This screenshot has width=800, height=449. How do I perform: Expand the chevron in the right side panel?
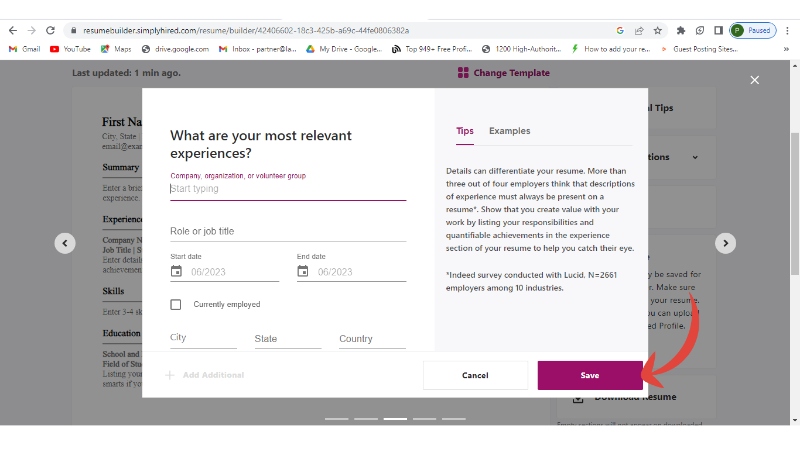pyautogui.click(x=696, y=157)
